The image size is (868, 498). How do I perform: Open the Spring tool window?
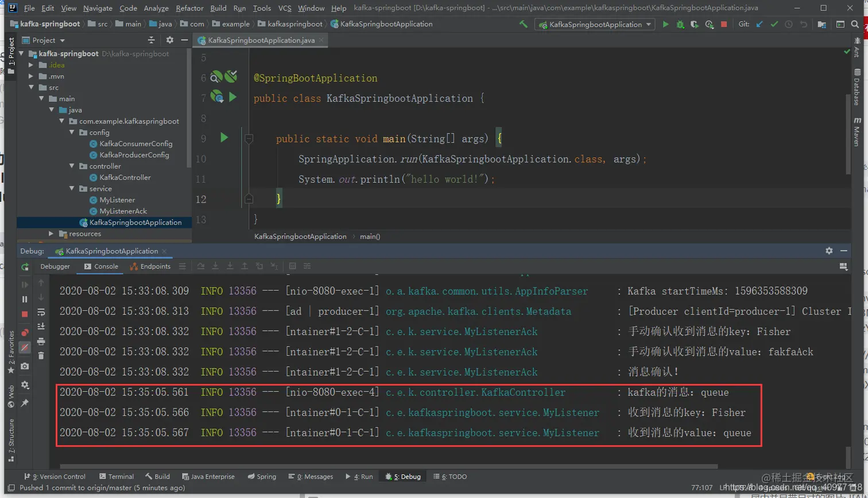click(x=262, y=476)
